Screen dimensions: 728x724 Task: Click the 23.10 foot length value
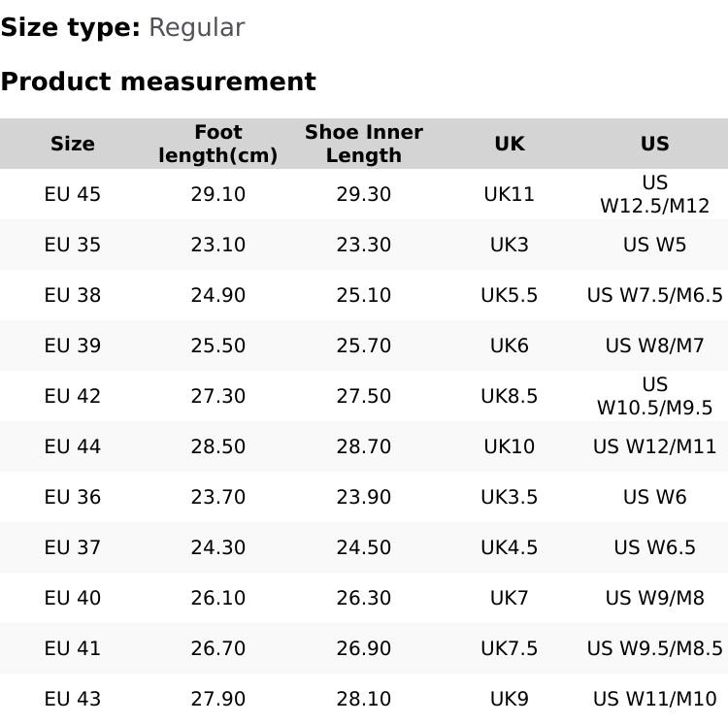pos(218,245)
